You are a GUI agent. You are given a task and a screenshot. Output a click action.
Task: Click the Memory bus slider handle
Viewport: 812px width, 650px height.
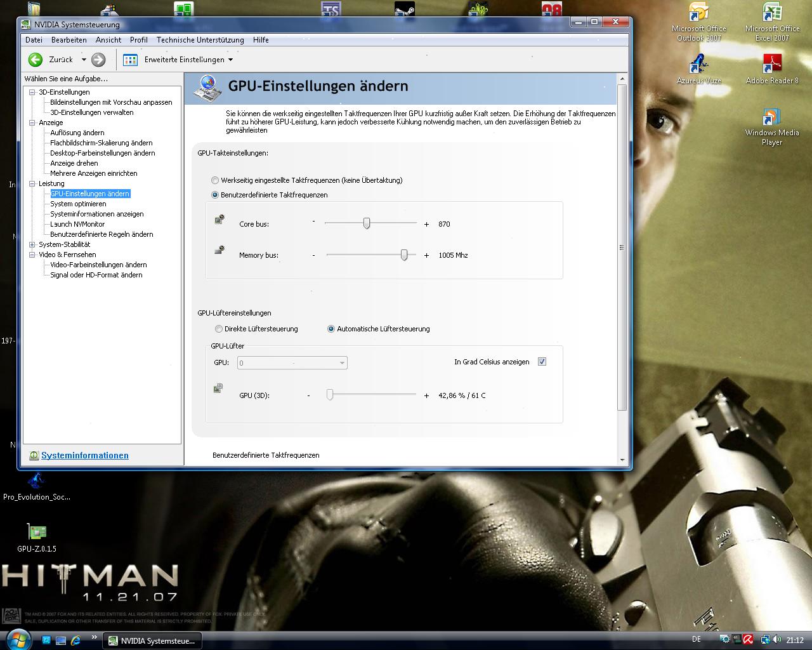tap(404, 255)
